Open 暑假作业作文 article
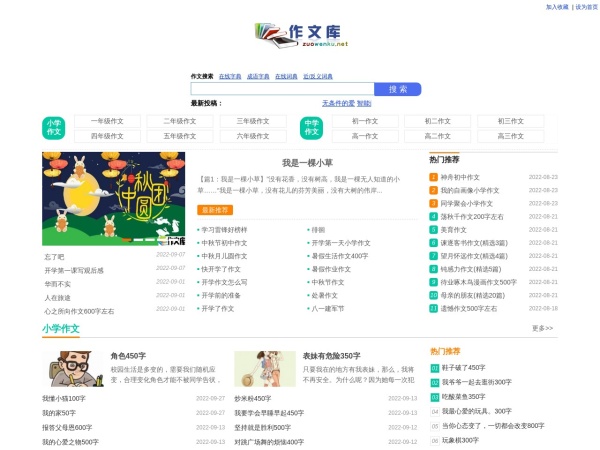The height and width of the screenshot is (450, 600). click(331, 269)
